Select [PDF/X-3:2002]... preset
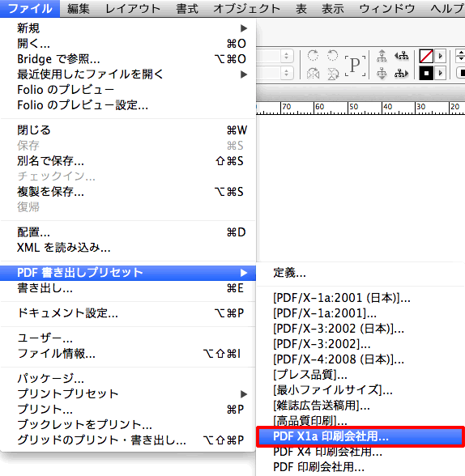Image resolution: width=465 pixels, height=476 pixels. (x=360, y=344)
